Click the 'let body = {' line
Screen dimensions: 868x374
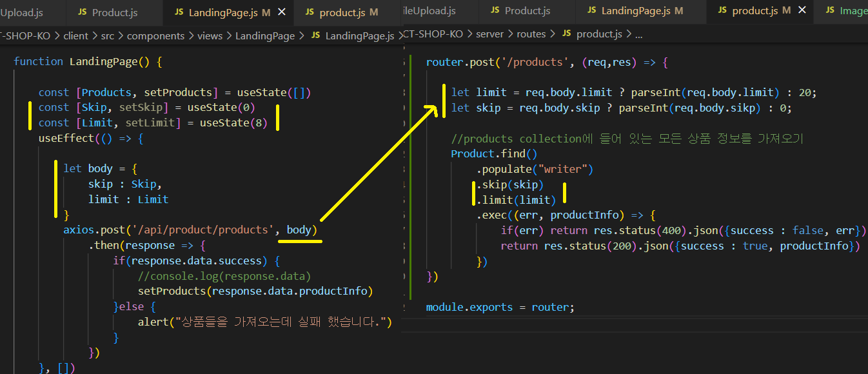tap(101, 168)
